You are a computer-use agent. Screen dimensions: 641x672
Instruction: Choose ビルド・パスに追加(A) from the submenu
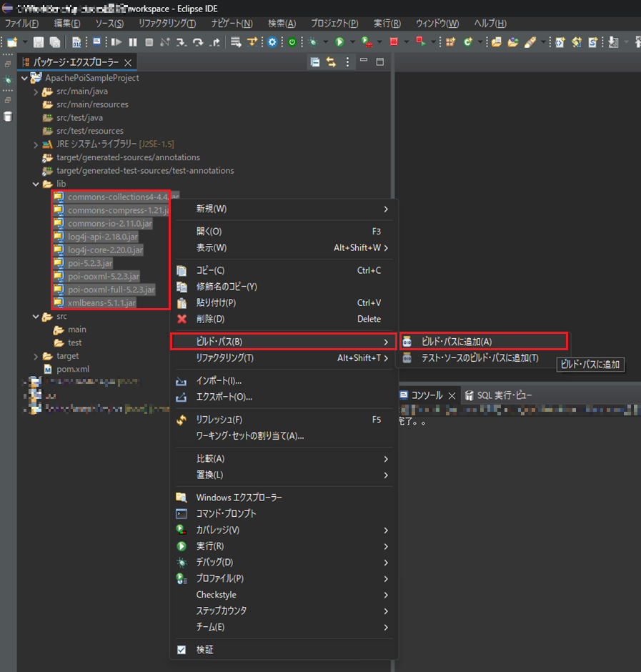[484, 342]
